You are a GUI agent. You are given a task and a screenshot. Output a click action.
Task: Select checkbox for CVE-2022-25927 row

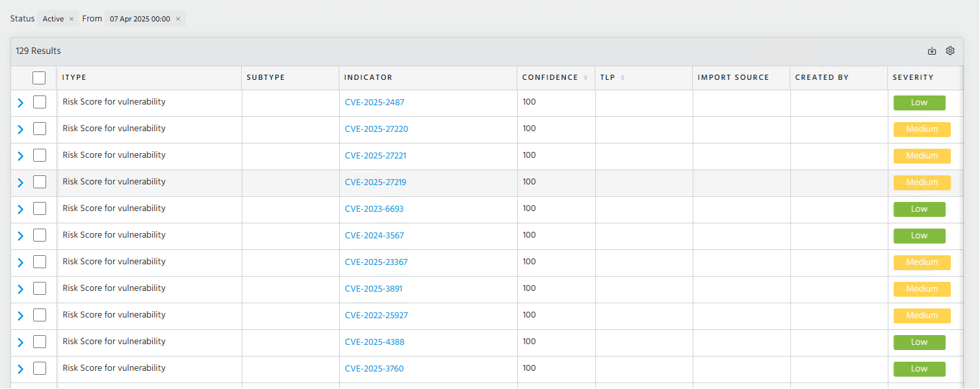coord(40,315)
